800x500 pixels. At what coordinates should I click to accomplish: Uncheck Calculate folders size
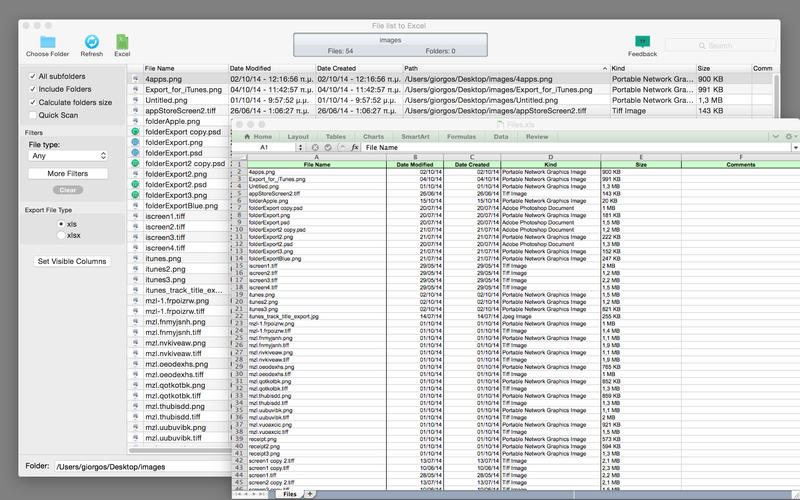pos(31,102)
